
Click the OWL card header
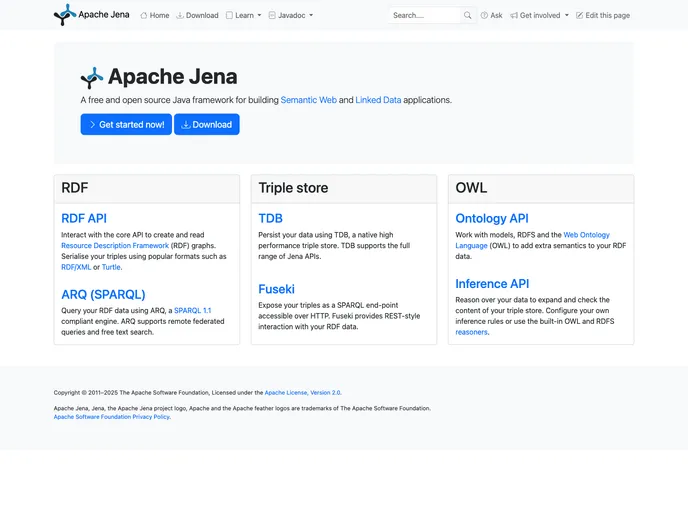[x=541, y=189]
